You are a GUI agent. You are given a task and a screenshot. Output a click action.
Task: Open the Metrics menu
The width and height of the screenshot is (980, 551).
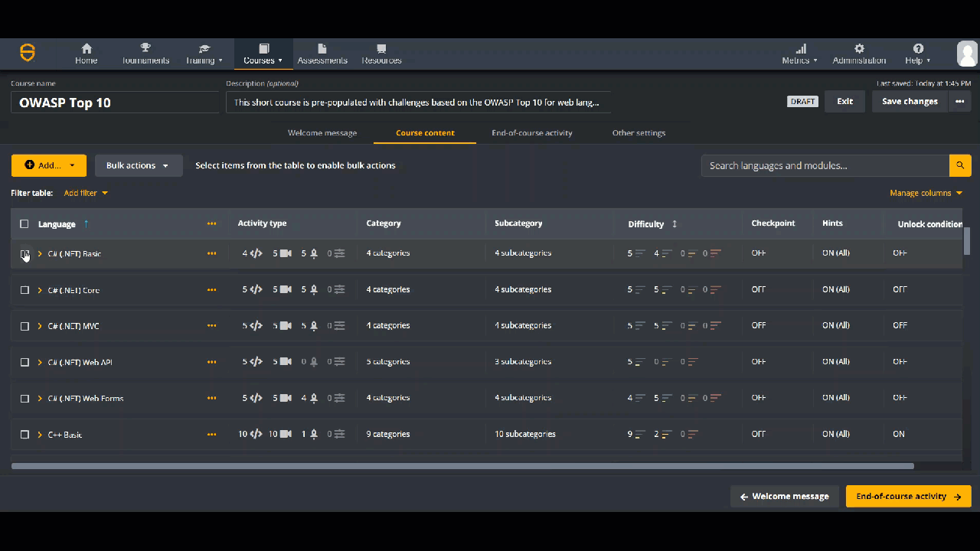click(799, 54)
